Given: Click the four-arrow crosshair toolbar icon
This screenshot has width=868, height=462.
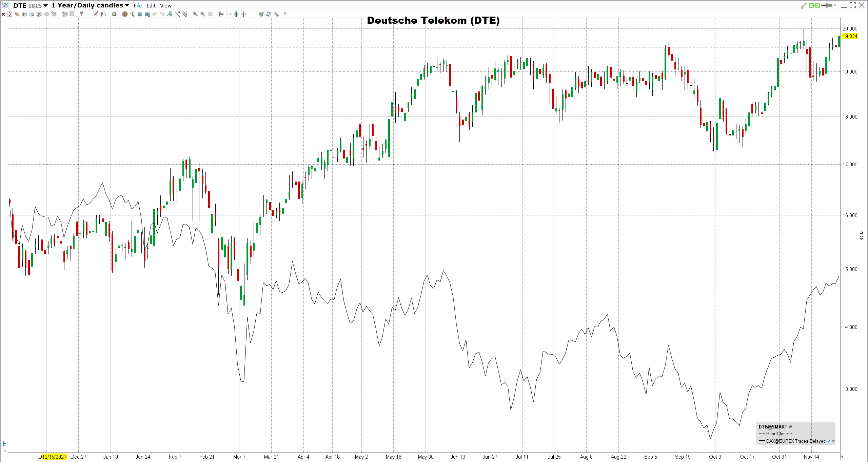Looking at the screenshot, I should [x=9, y=14].
